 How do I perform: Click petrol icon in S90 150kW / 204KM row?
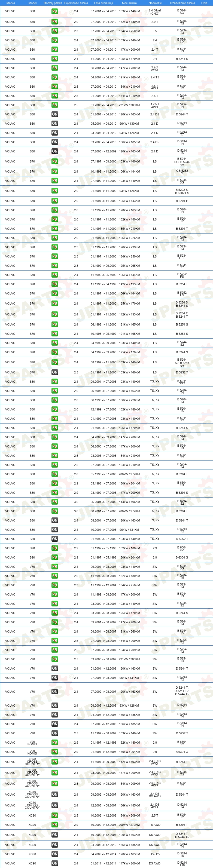tap(54, 558)
